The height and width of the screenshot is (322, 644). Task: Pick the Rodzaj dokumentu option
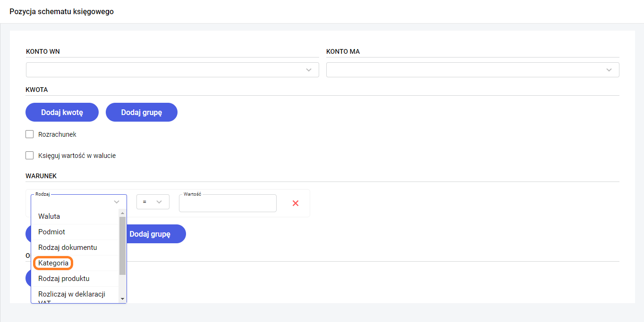pyautogui.click(x=68, y=248)
